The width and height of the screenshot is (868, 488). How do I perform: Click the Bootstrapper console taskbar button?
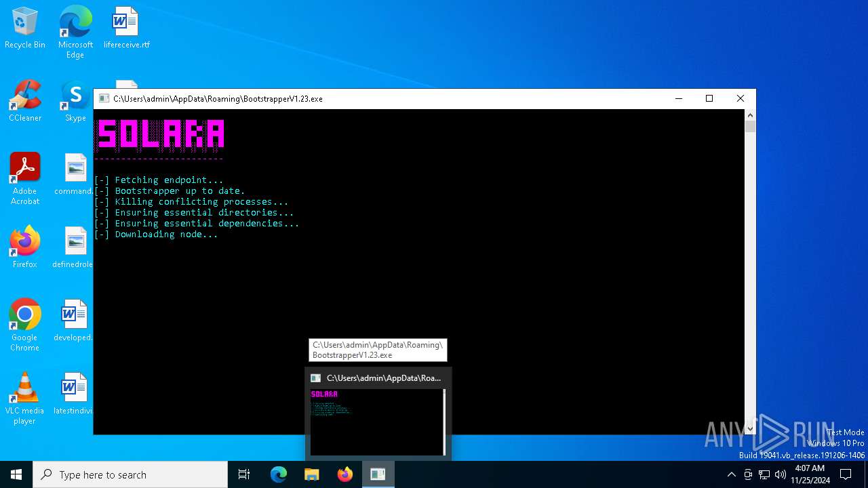click(x=378, y=474)
